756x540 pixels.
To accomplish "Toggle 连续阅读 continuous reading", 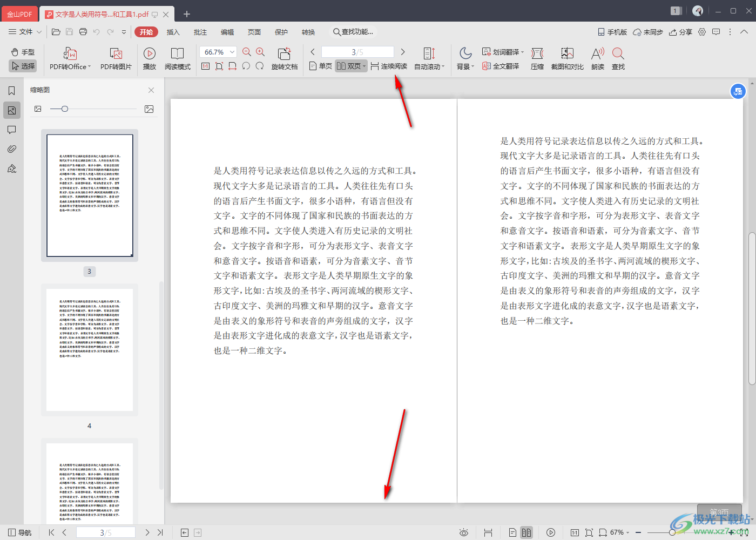I will pyautogui.click(x=389, y=66).
